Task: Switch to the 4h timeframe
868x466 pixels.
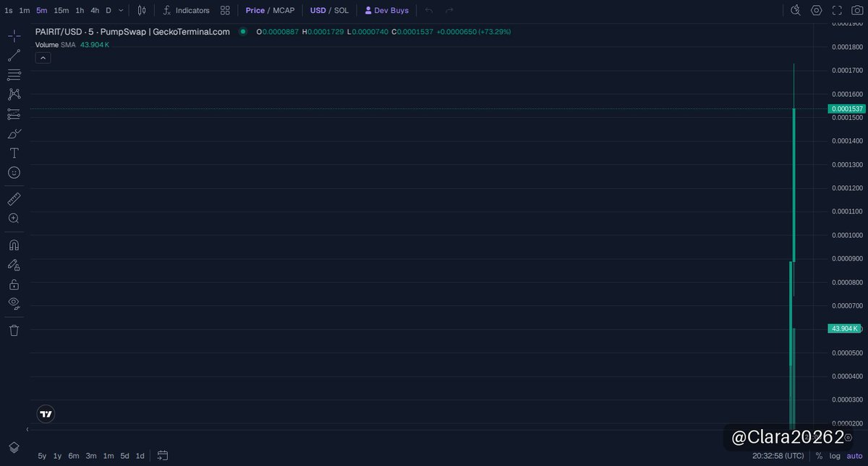Action: coord(95,10)
